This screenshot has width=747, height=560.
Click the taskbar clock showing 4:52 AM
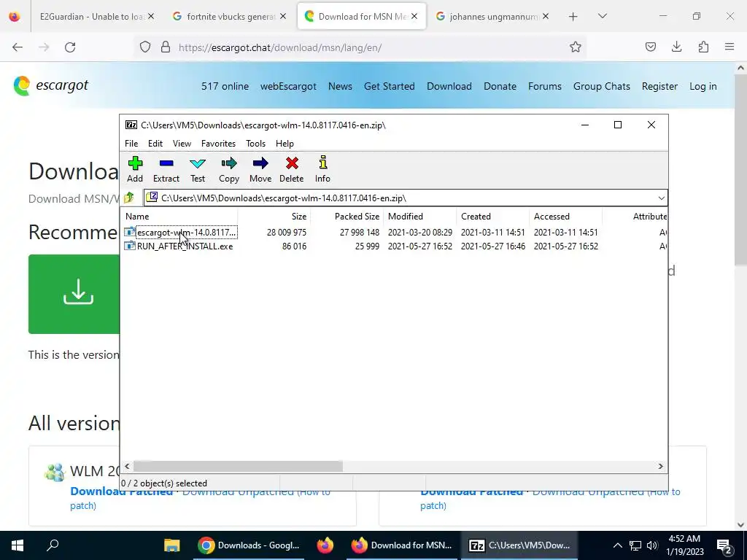[684, 545]
